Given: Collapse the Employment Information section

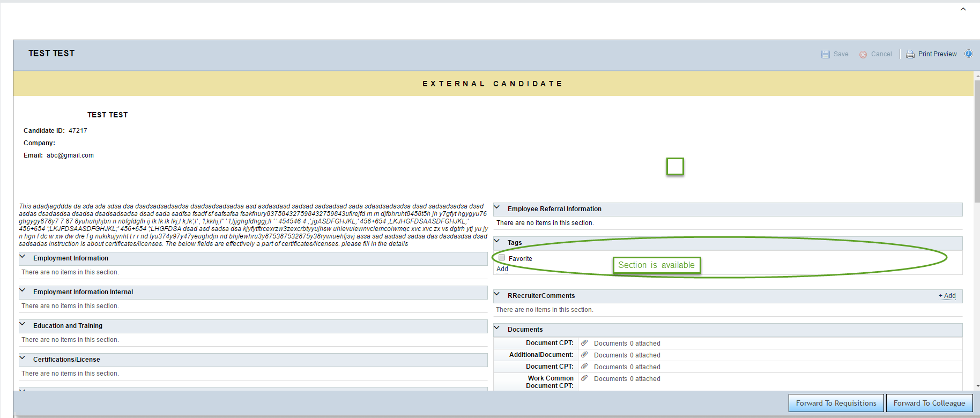Looking at the screenshot, I should click(x=23, y=257).
